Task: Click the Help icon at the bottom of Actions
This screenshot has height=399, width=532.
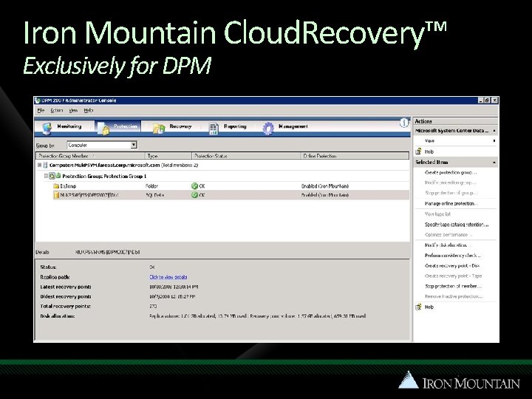Action: pyautogui.click(x=419, y=307)
